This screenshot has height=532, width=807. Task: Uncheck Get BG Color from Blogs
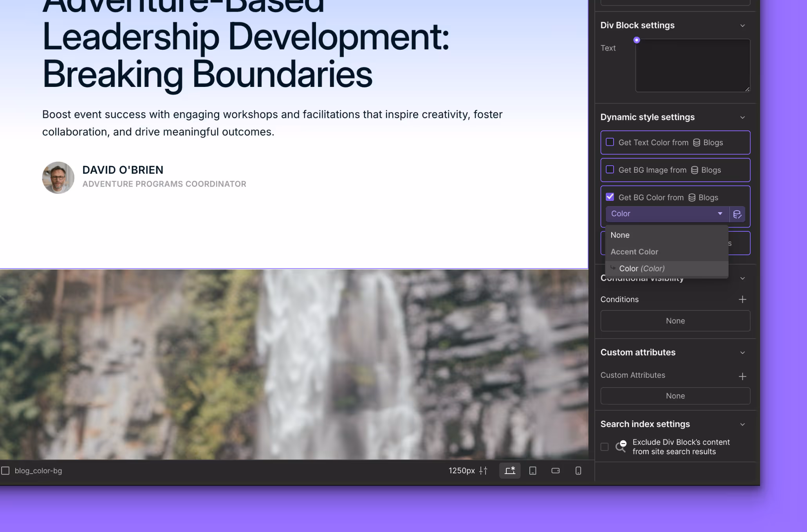point(610,197)
